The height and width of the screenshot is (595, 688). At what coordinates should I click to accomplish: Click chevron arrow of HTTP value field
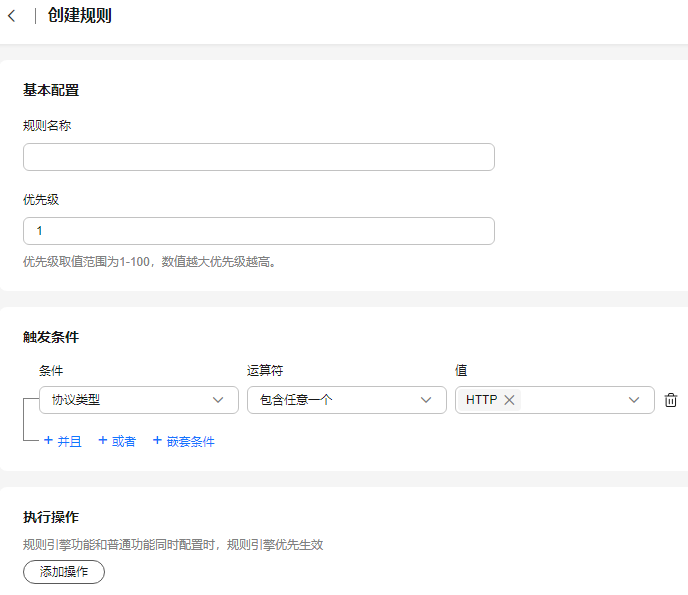point(634,400)
